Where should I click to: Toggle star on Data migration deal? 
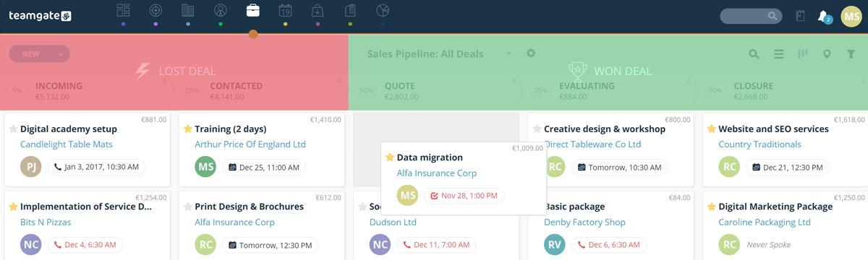[x=390, y=157]
